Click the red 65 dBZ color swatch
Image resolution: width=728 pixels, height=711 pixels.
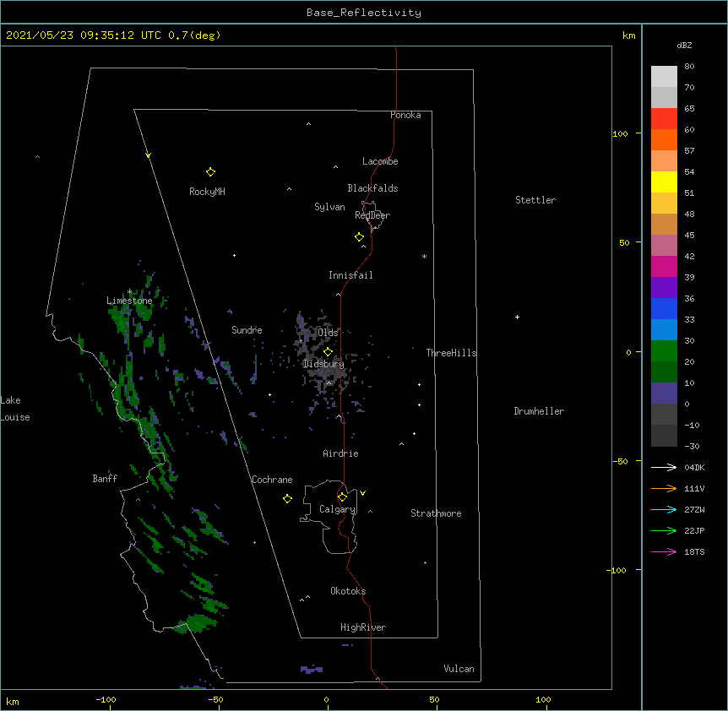(x=664, y=118)
